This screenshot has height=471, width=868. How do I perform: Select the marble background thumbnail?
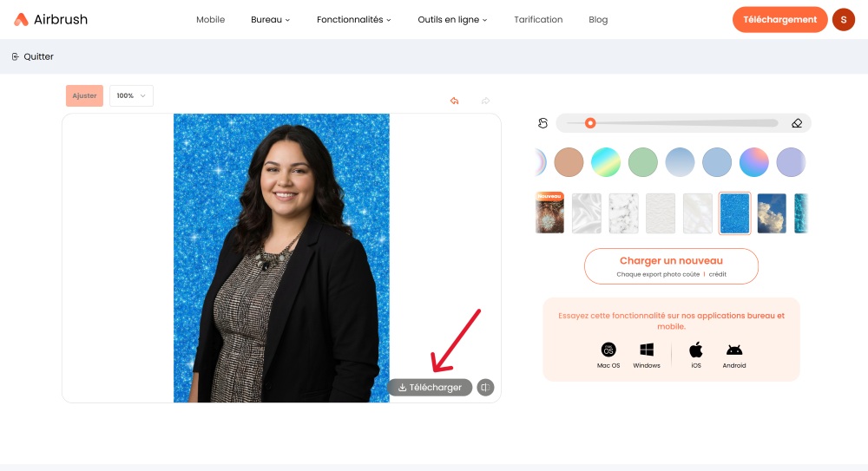pos(623,213)
